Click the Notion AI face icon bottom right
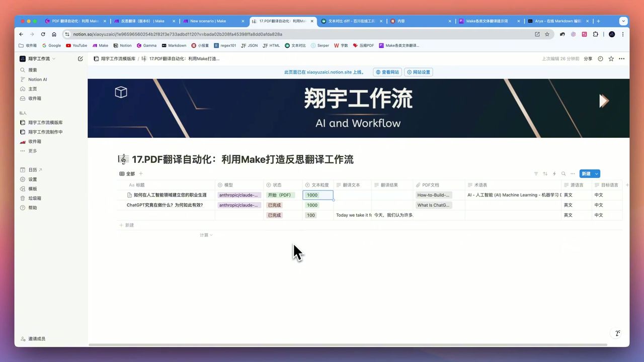 coord(617,333)
